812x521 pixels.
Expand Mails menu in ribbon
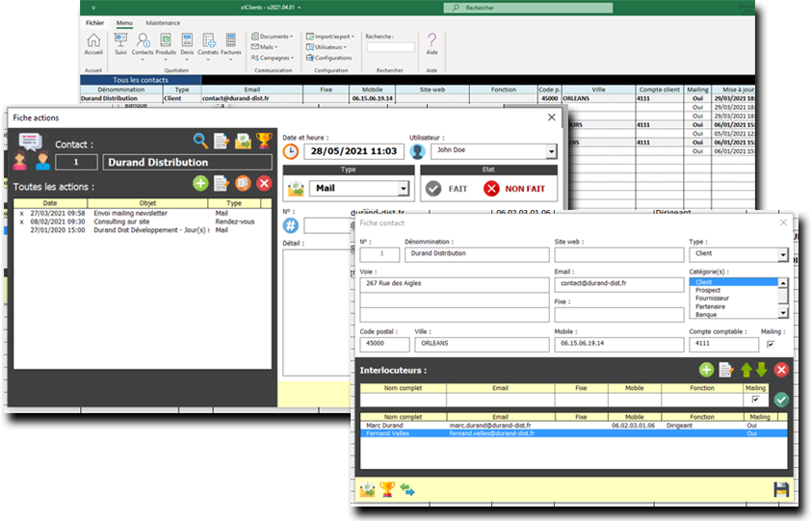(265, 46)
